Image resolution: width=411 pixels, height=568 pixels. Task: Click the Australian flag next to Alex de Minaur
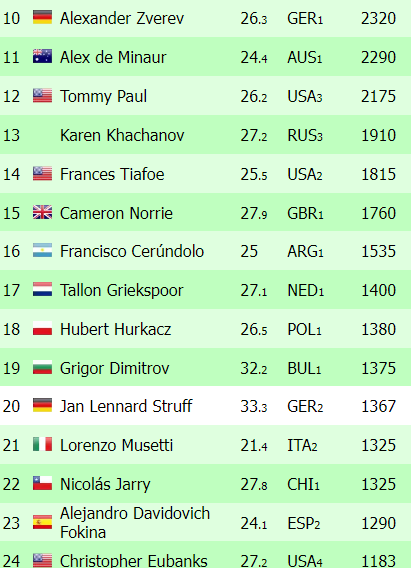(x=42, y=56)
